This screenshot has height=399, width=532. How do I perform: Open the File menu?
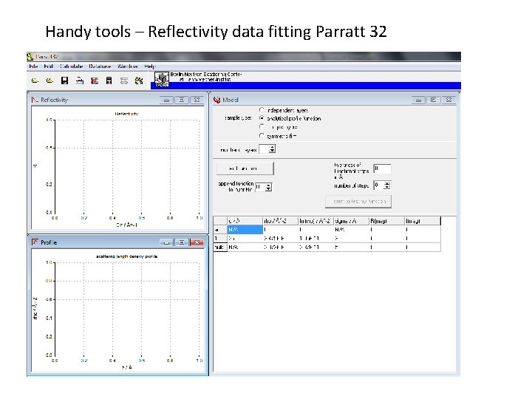pos(33,66)
